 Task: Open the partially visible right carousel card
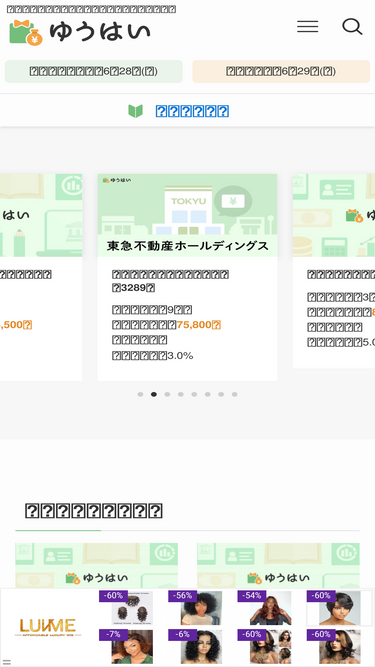[334, 271]
